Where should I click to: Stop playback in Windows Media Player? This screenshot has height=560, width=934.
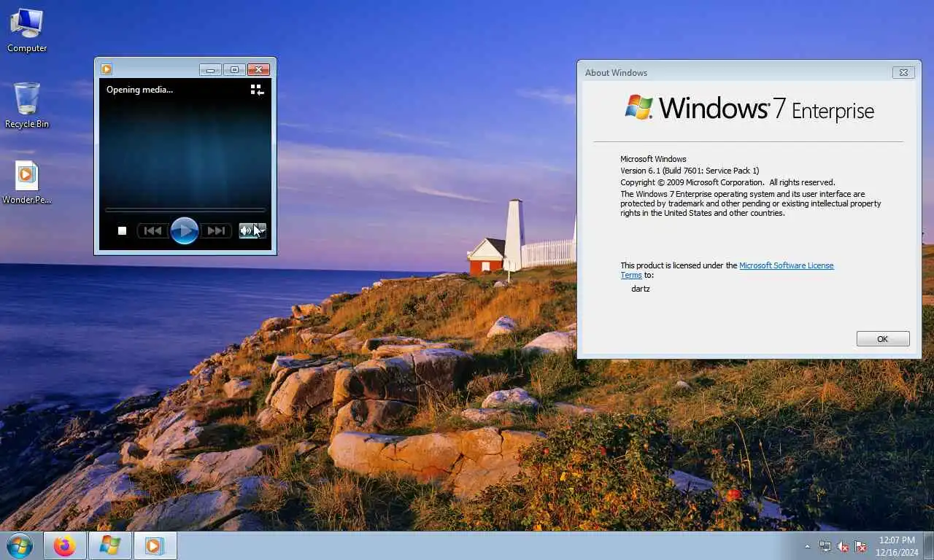click(123, 231)
